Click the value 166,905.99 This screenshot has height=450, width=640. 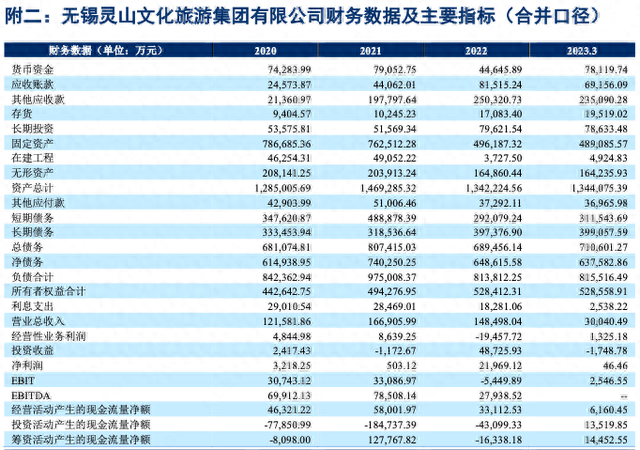[392, 322]
